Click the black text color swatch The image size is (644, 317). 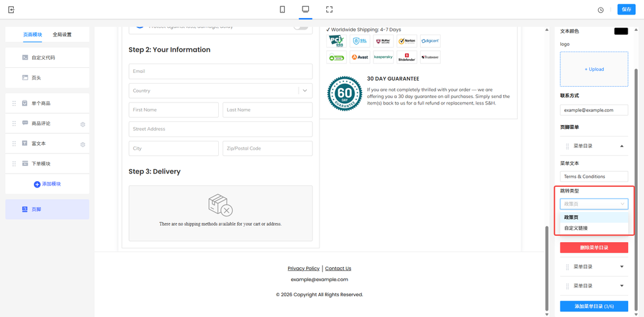[621, 31]
